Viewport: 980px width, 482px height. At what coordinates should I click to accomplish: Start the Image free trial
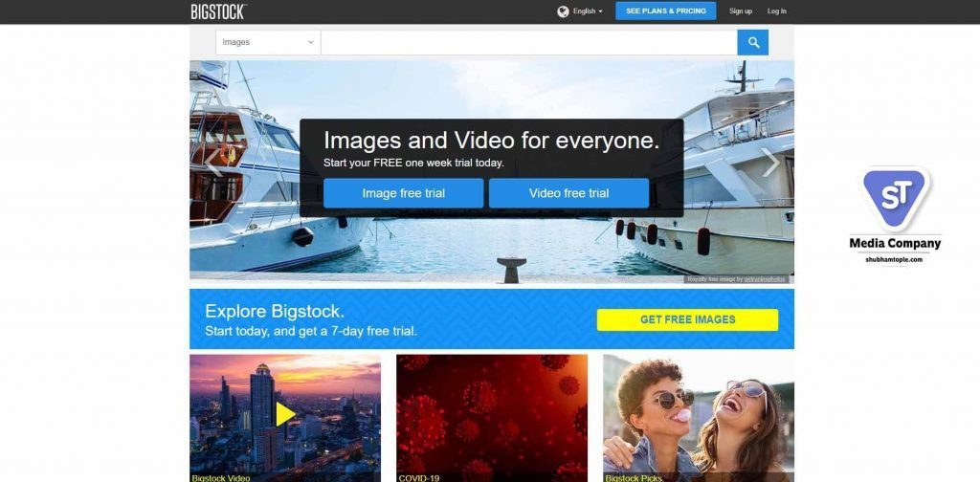(404, 193)
